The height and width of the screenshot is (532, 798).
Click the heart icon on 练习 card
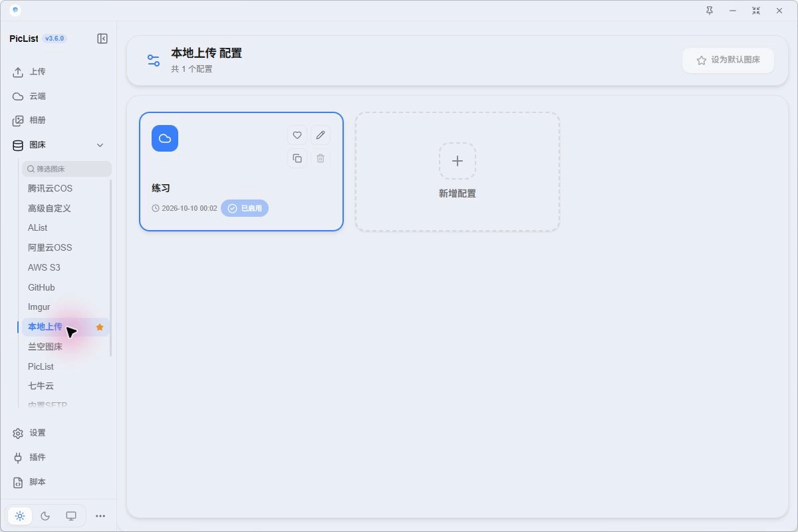(x=297, y=135)
